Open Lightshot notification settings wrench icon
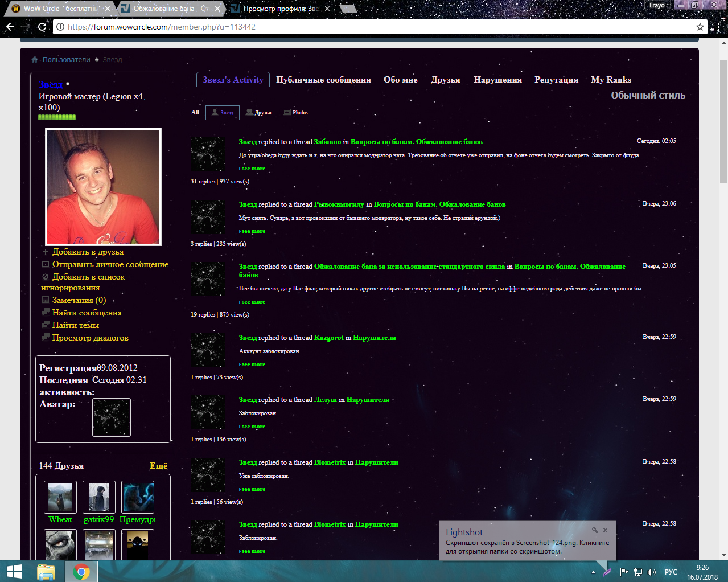Screen dimensions: 728x582 click(x=594, y=530)
